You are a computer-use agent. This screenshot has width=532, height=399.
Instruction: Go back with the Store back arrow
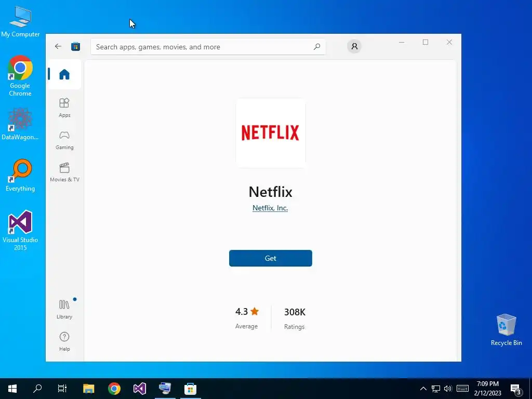tap(58, 46)
